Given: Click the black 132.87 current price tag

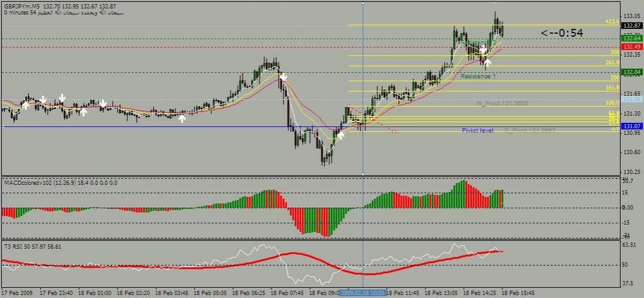Looking at the screenshot, I should point(632,25).
